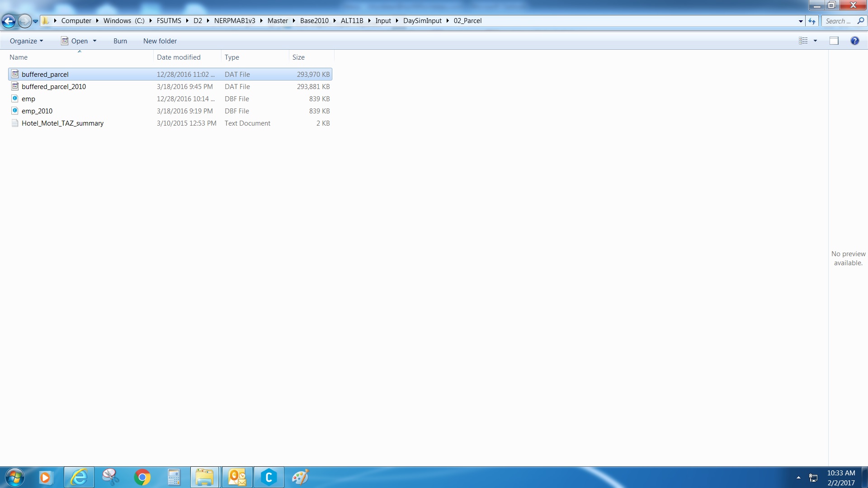Open Outlook from the taskbar

(237, 477)
